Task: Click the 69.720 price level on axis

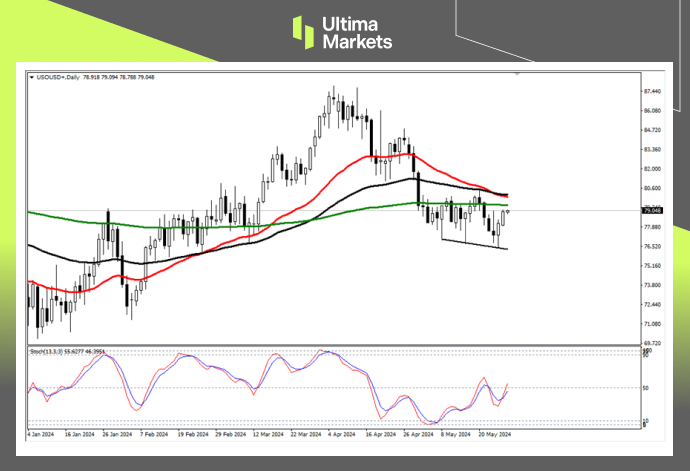Action: coord(651,343)
